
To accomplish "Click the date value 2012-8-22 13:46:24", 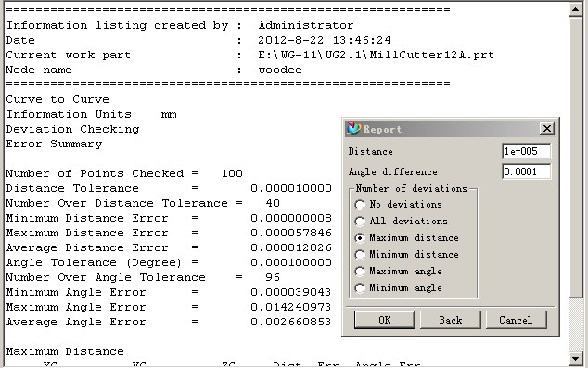I will tap(325, 40).
